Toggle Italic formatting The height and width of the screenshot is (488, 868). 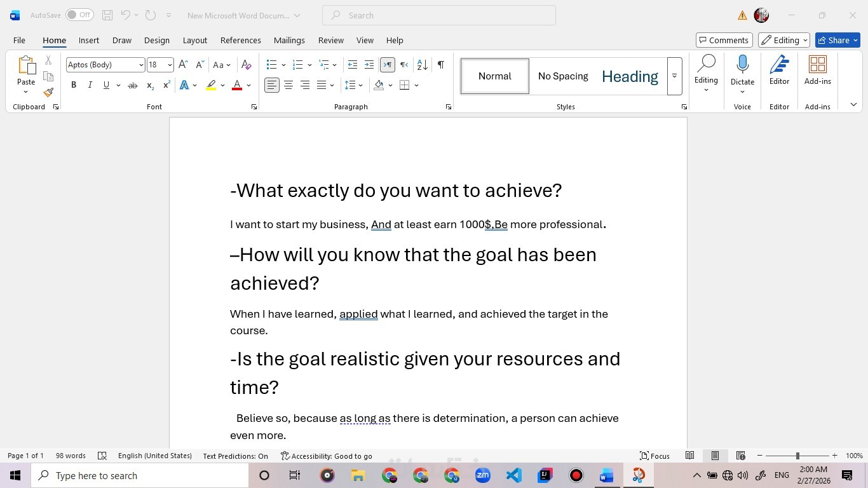point(90,85)
